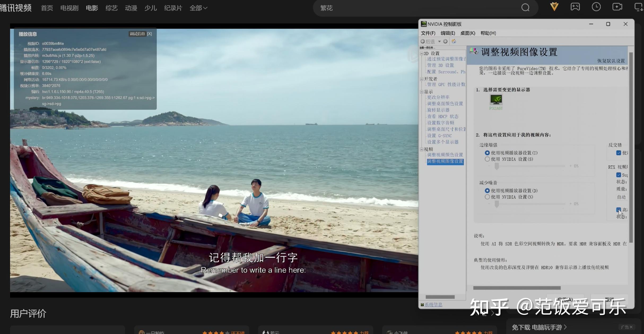
Task: Click the VIP membership icon
Action: pos(554,7)
